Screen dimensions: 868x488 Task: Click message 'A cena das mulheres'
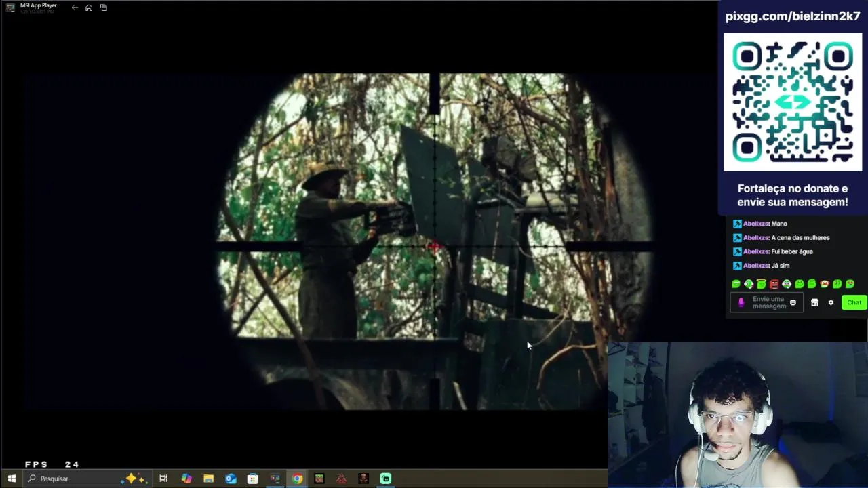pyautogui.click(x=800, y=238)
